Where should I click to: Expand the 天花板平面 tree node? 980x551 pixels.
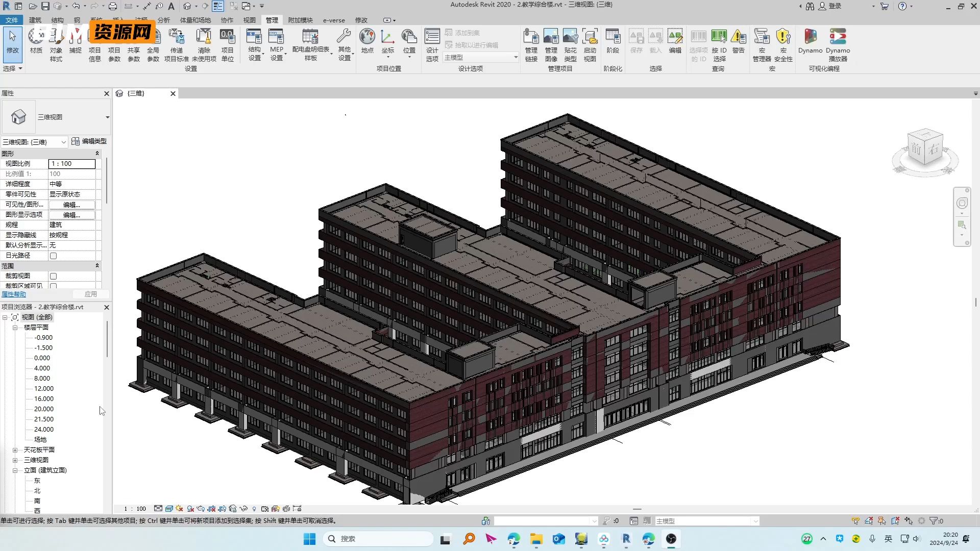click(15, 450)
